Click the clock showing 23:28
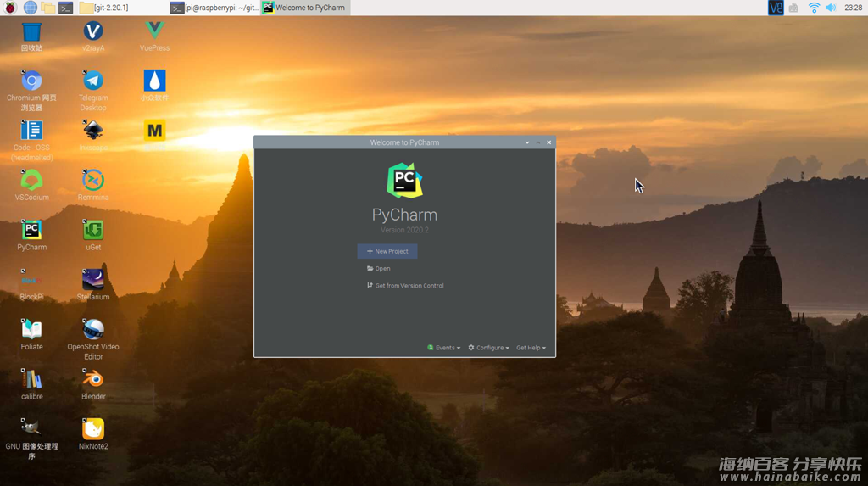Image resolution: width=868 pixels, height=486 pixels. click(x=853, y=8)
